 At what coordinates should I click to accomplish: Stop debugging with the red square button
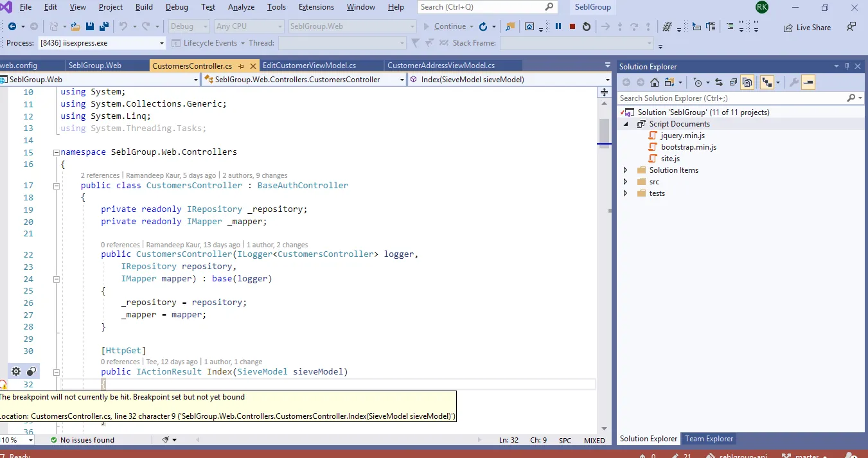pyautogui.click(x=572, y=26)
